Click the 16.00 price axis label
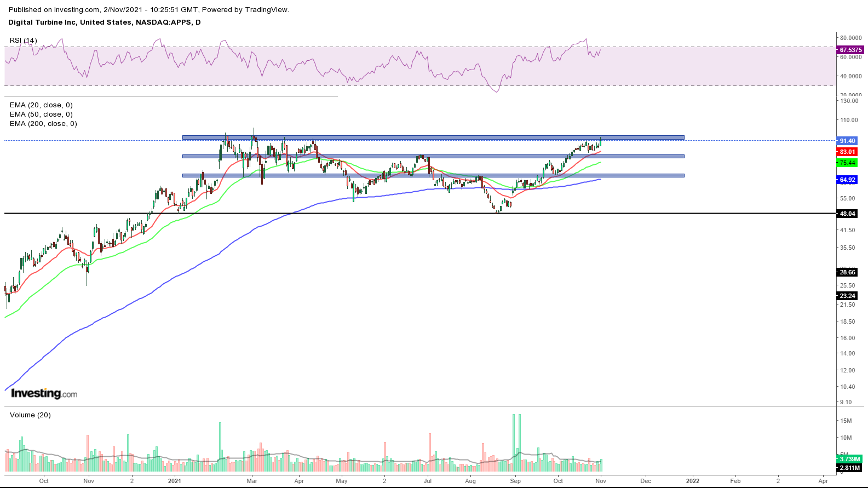This screenshot has width=868, height=488. (x=848, y=338)
